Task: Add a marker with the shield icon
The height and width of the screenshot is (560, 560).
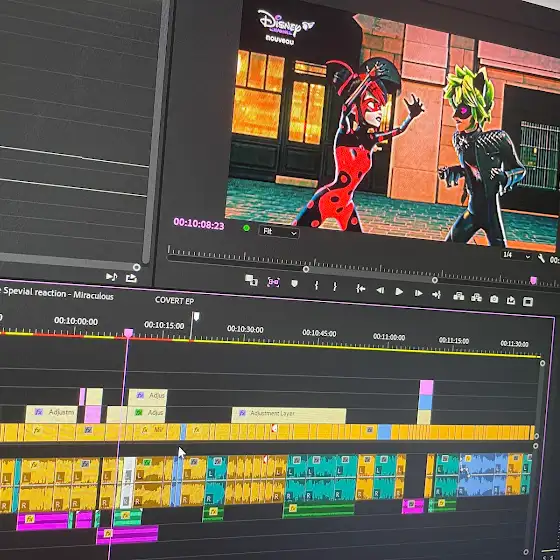Action: click(294, 284)
